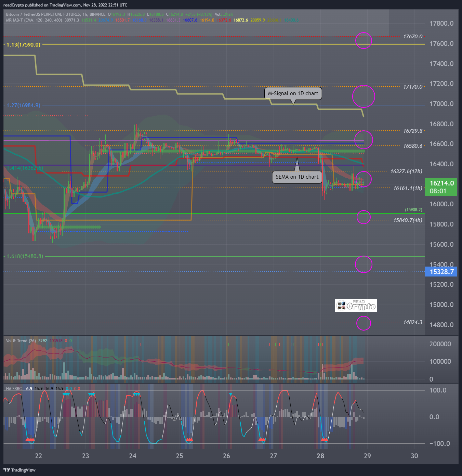This screenshot has width=462, height=476.
Task: Click the green (15908.2) level label
Action: tap(413, 210)
